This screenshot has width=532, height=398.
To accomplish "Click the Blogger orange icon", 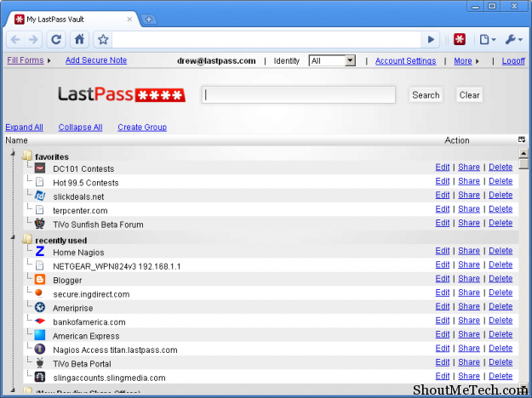I will click(x=40, y=279).
